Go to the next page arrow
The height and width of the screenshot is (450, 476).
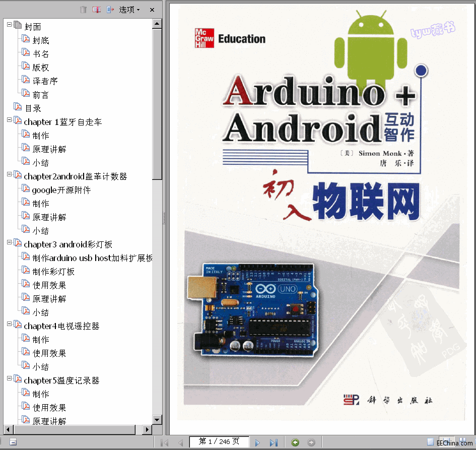click(257, 443)
